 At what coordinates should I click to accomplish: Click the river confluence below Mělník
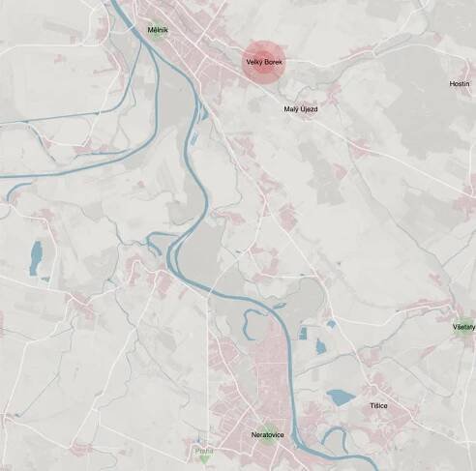(154, 51)
